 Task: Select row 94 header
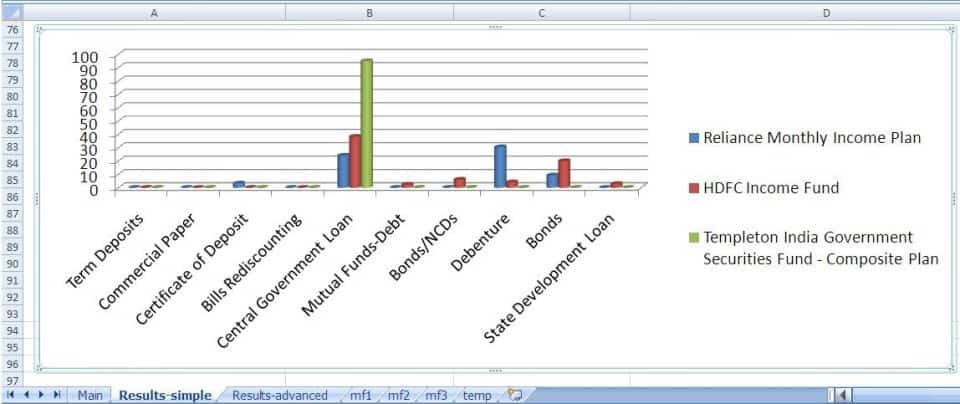tap(12, 331)
